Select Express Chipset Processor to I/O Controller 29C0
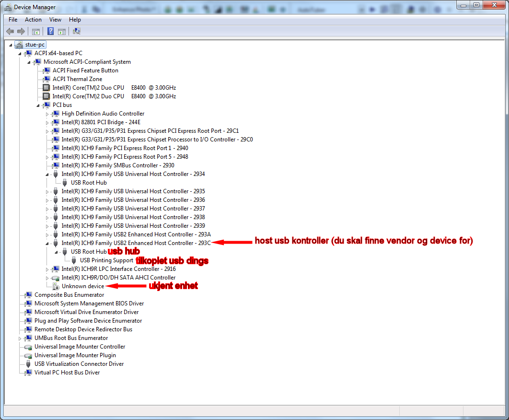The width and height of the screenshot is (509, 420). [157, 140]
